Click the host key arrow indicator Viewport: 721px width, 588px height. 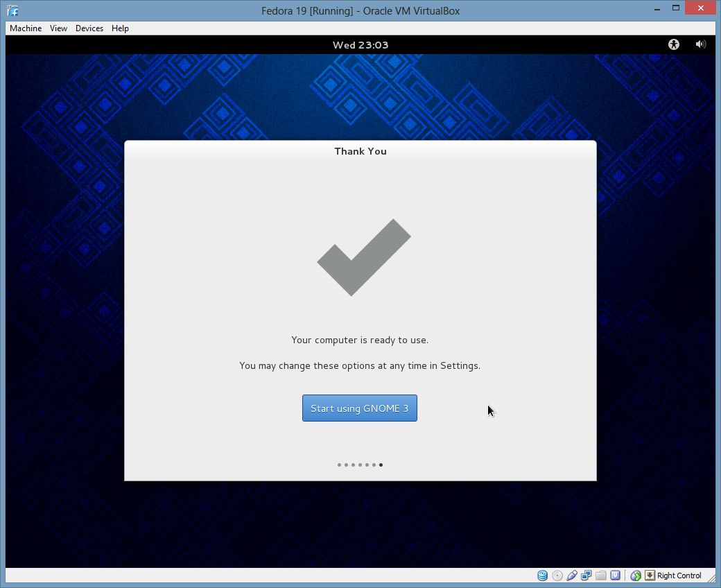[650, 576]
